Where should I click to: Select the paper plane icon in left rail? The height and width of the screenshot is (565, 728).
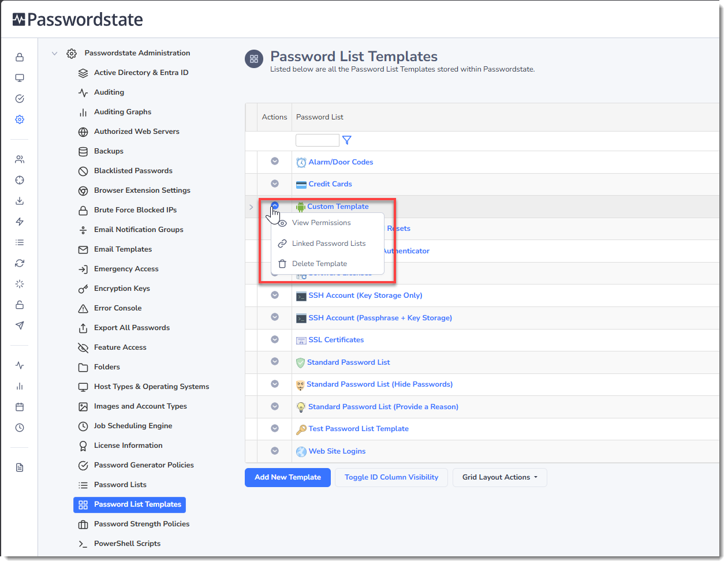tap(20, 325)
